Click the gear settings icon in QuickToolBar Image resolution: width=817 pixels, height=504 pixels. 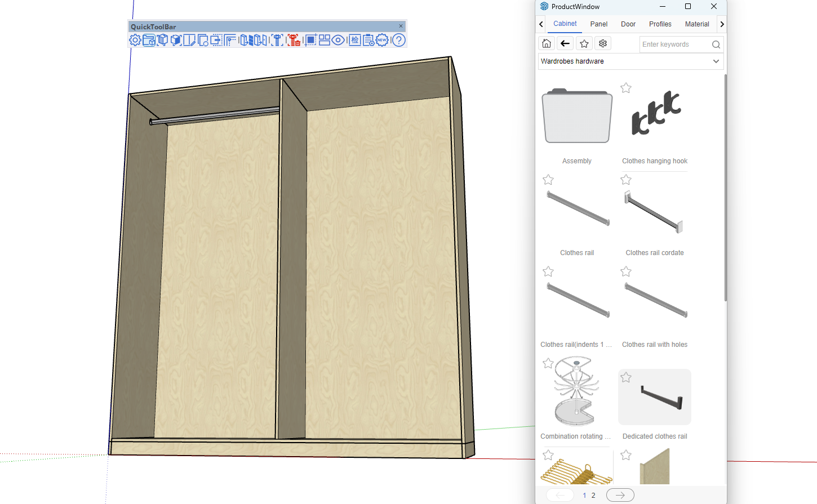tap(135, 40)
